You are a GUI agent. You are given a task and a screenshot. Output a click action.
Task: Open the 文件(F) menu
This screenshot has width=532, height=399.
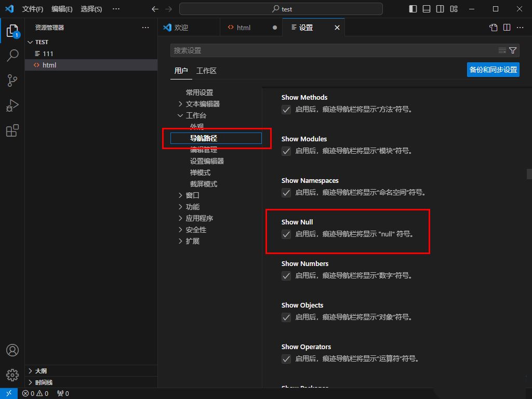(x=32, y=9)
